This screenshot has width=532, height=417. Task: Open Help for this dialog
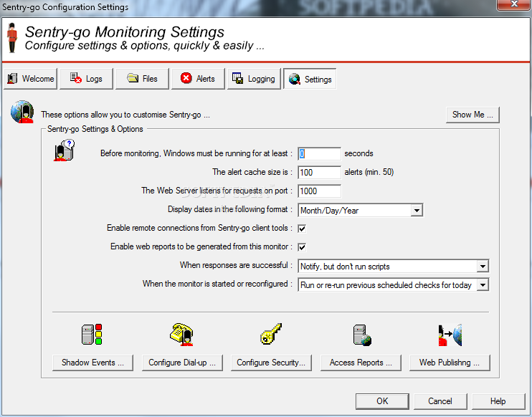click(x=498, y=401)
